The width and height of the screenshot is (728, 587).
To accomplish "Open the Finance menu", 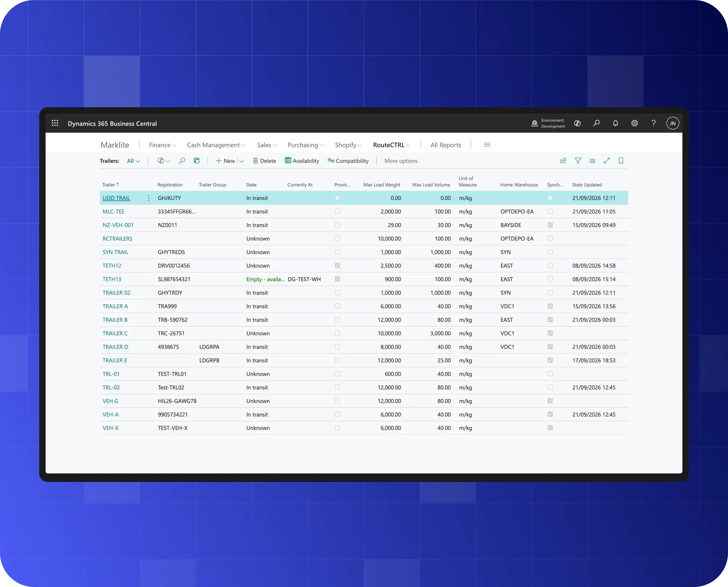I will [x=163, y=145].
